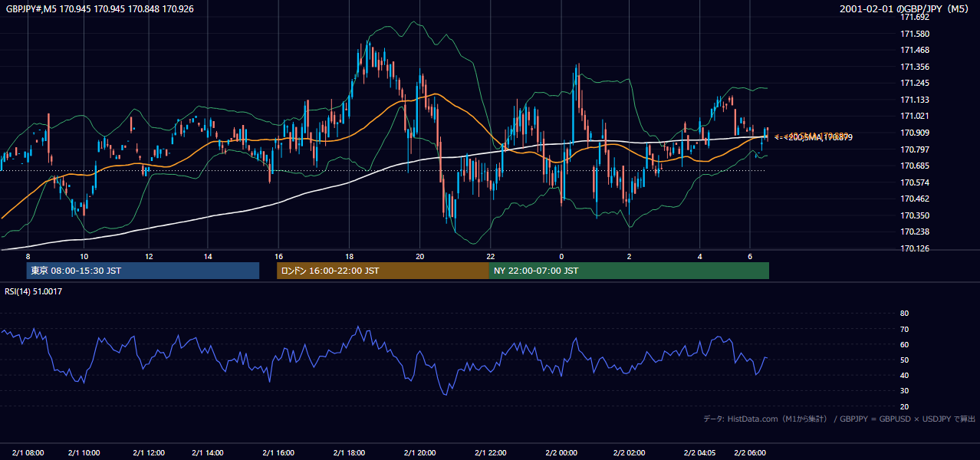Image resolution: width=980 pixels, height=460 pixels.
Task: Select the 東京 08:00-15:30 JST session bar
Action: pyautogui.click(x=143, y=271)
